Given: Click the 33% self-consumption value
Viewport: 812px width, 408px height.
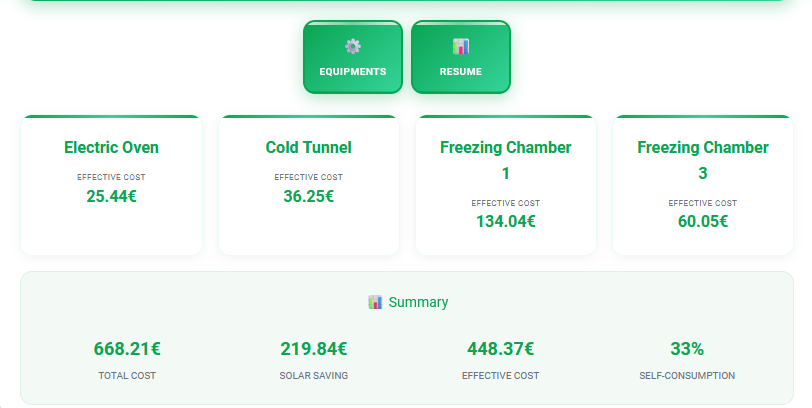Looking at the screenshot, I should point(687,349).
